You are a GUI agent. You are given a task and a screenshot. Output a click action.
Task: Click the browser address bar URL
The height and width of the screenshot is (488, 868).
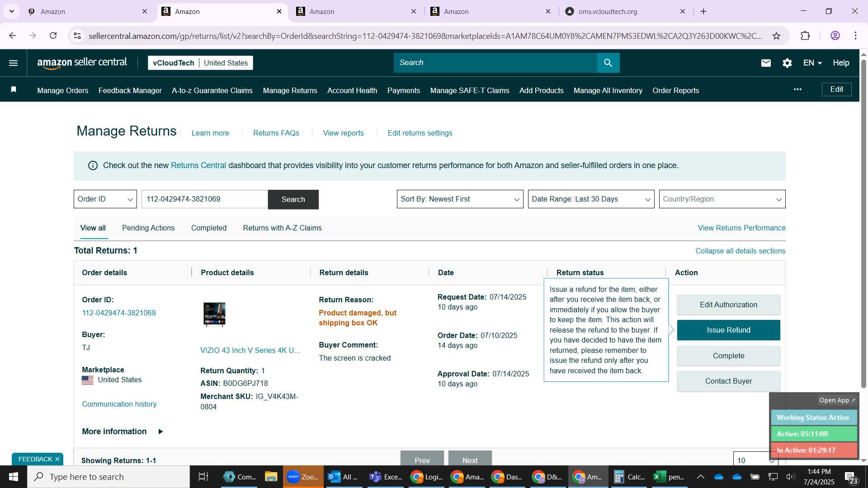click(x=425, y=36)
